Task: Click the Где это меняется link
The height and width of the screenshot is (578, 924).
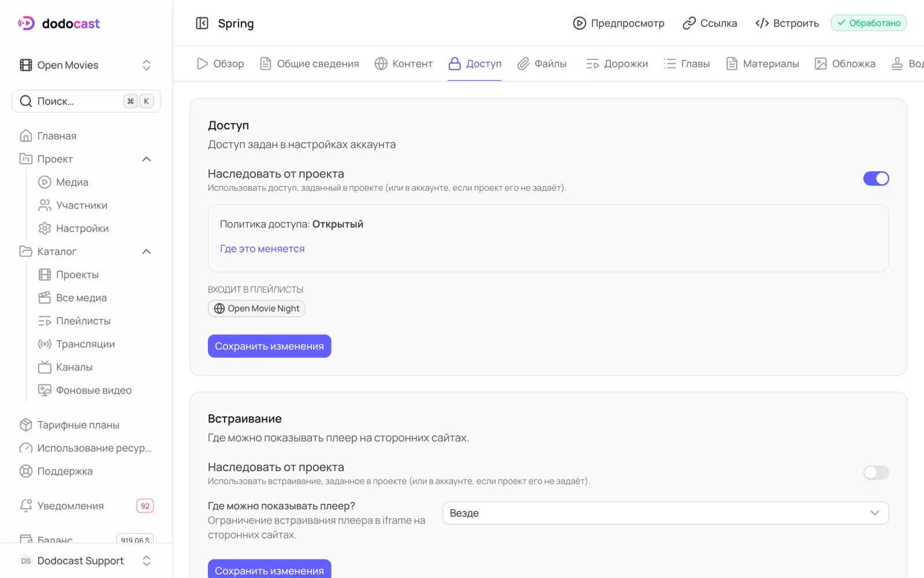Action: coord(262,249)
